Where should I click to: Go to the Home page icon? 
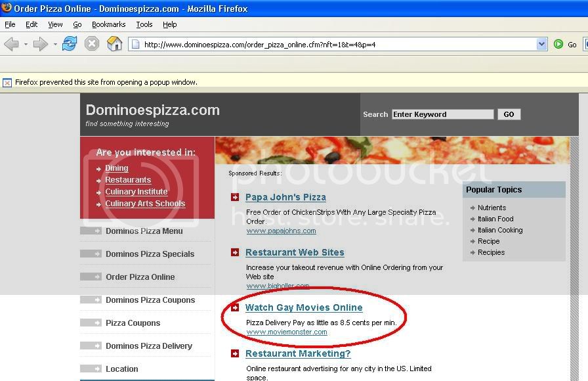[114, 44]
